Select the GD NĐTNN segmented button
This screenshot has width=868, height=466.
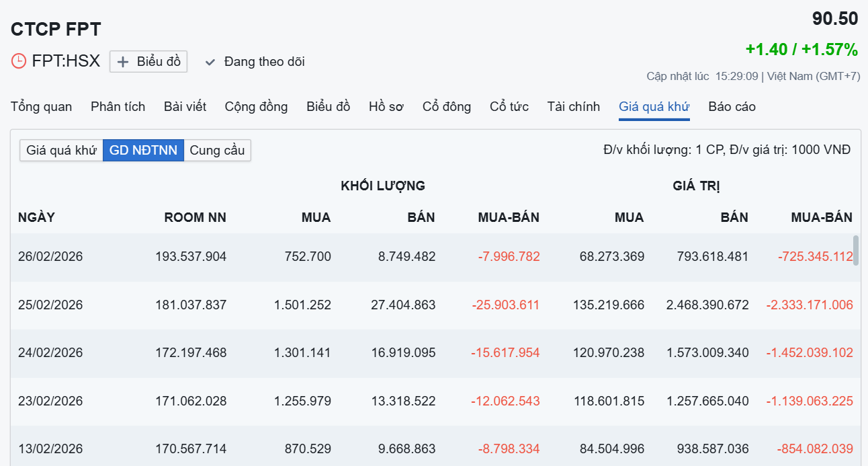tap(143, 150)
